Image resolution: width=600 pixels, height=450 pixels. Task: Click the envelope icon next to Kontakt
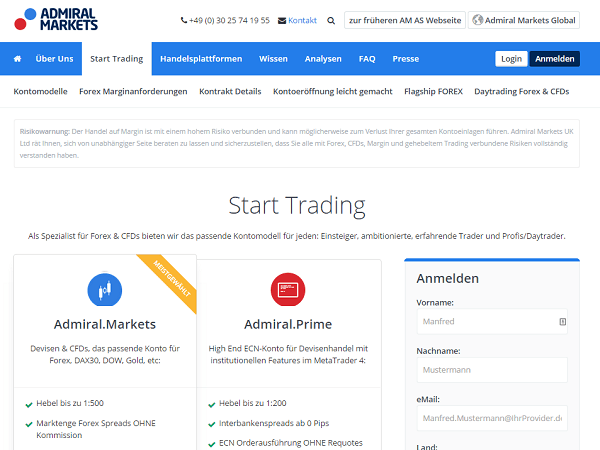click(x=282, y=21)
